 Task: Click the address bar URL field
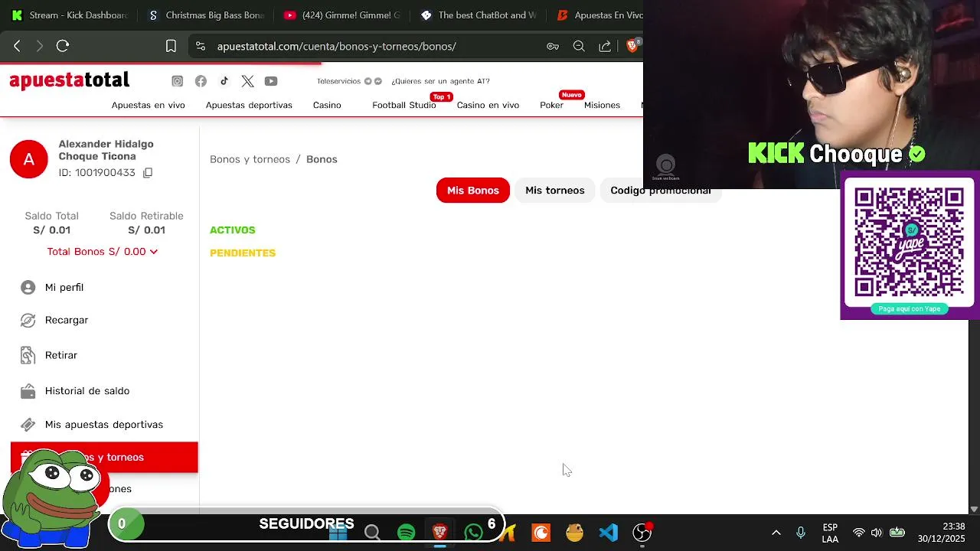(337, 46)
